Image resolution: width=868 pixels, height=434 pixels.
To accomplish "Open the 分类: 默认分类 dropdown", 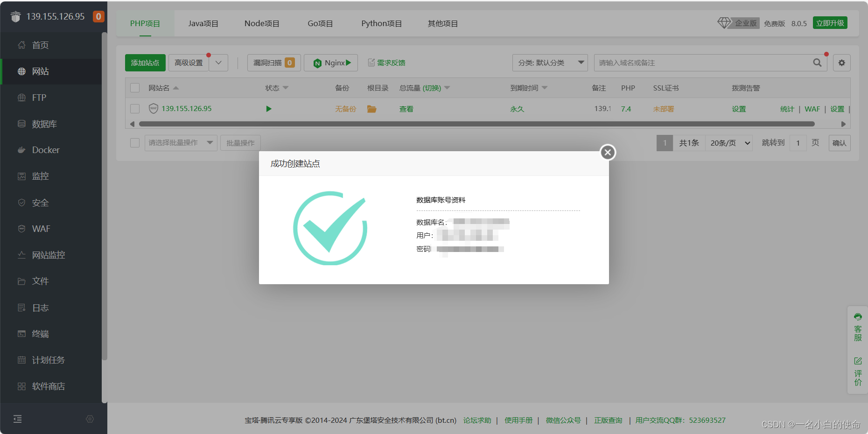I will [550, 63].
